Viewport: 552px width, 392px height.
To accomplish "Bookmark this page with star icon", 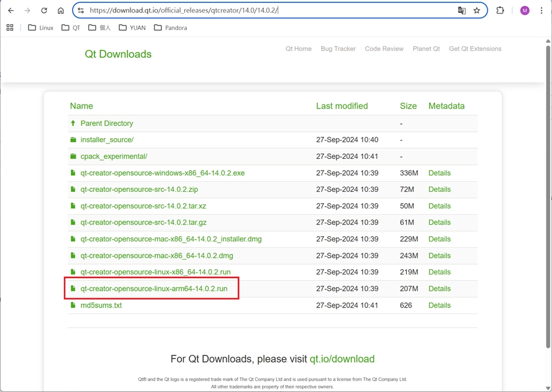I will (477, 11).
